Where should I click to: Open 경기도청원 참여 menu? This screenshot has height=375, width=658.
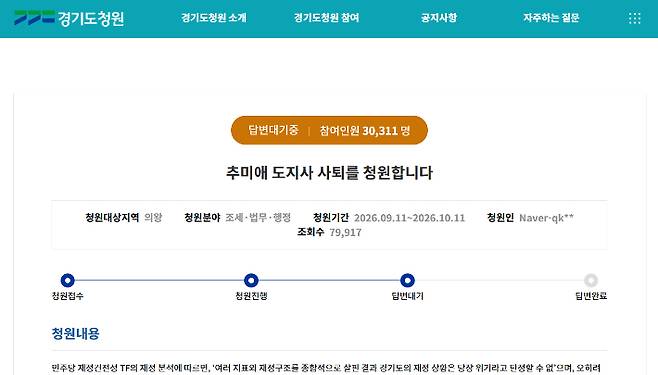pos(326,18)
